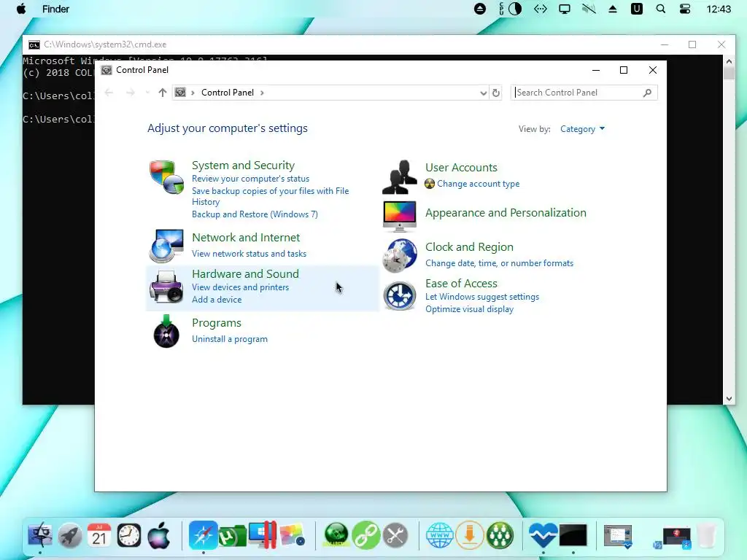Click the 12:43 clock in the menu bar

[719, 9]
